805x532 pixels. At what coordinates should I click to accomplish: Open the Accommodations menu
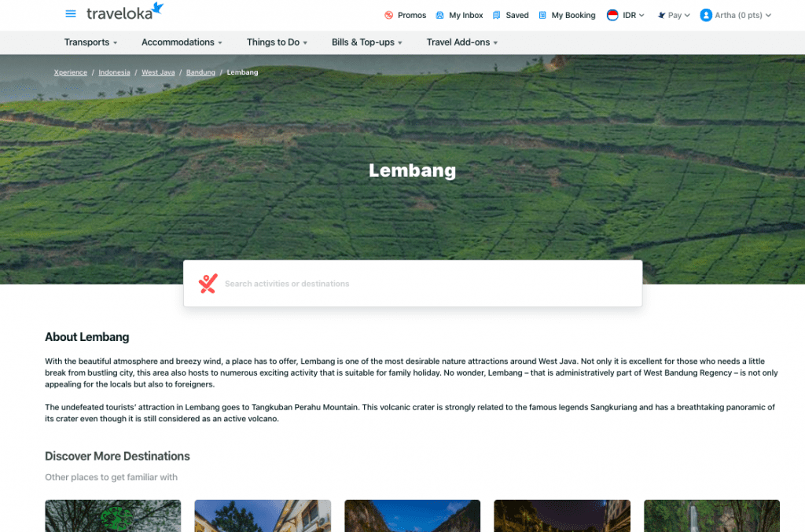click(x=182, y=42)
